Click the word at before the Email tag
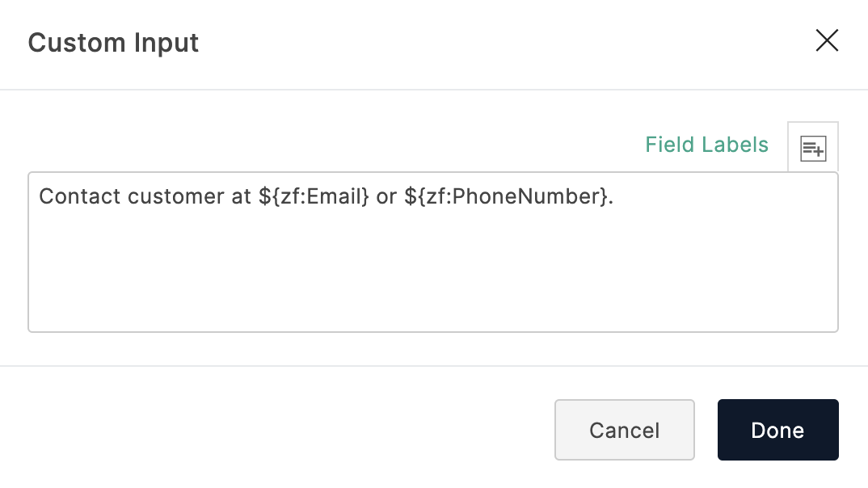Viewport: 868px width, 488px height. pos(242,196)
